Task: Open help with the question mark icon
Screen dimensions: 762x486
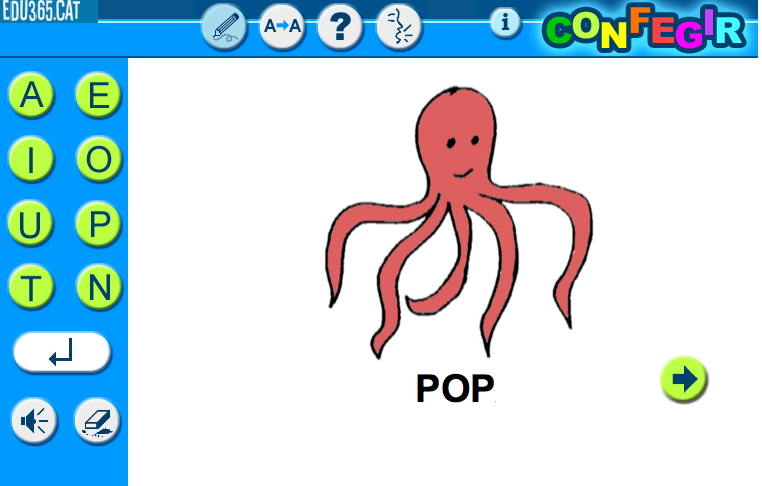Action: tap(340, 26)
